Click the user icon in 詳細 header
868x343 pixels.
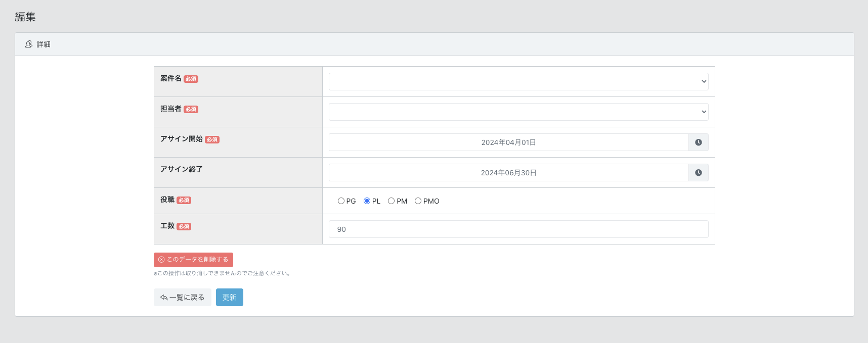(29, 44)
